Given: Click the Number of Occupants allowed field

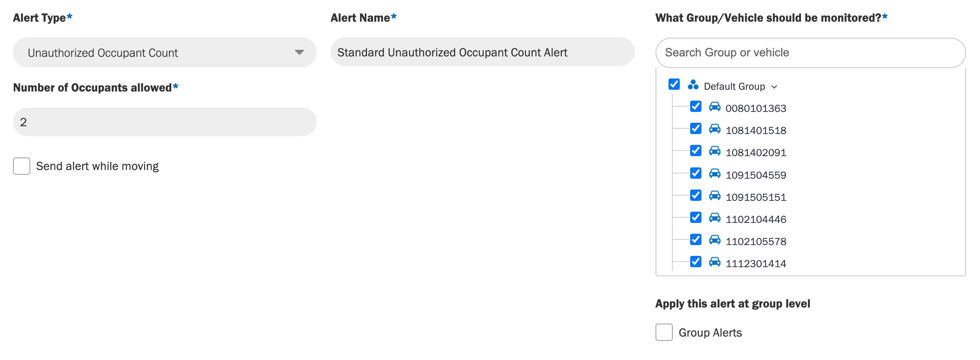Looking at the screenshot, I should [x=165, y=122].
